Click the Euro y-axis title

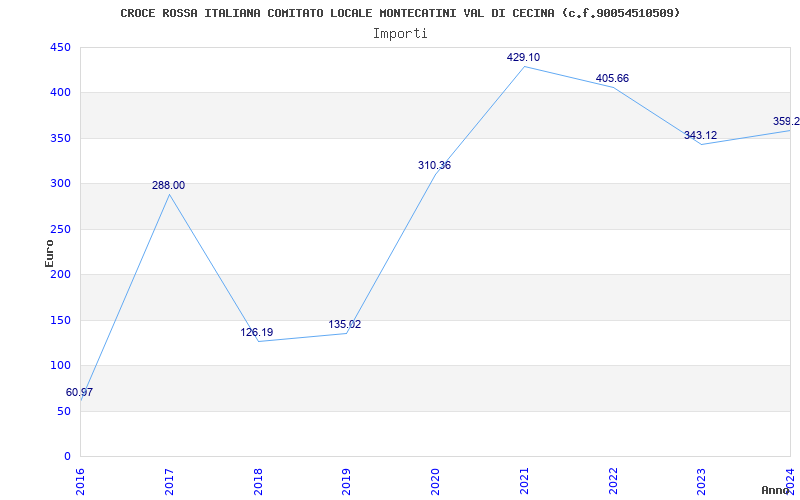[49, 253]
